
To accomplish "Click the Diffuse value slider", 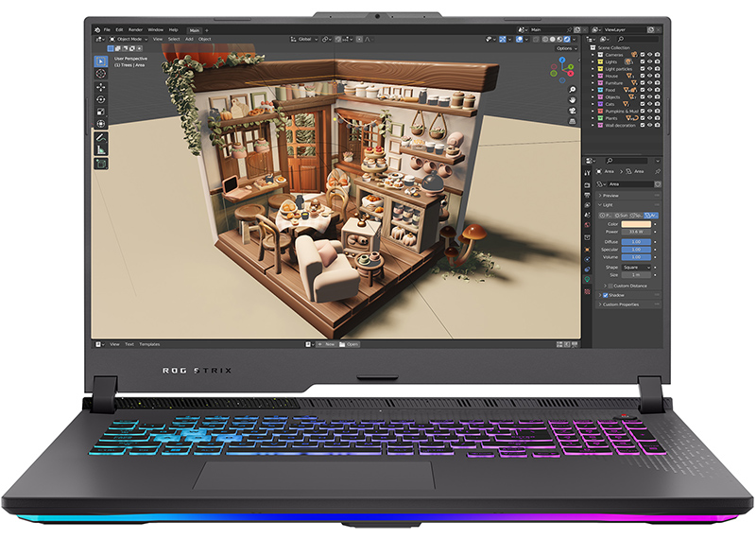I will pyautogui.click(x=636, y=242).
